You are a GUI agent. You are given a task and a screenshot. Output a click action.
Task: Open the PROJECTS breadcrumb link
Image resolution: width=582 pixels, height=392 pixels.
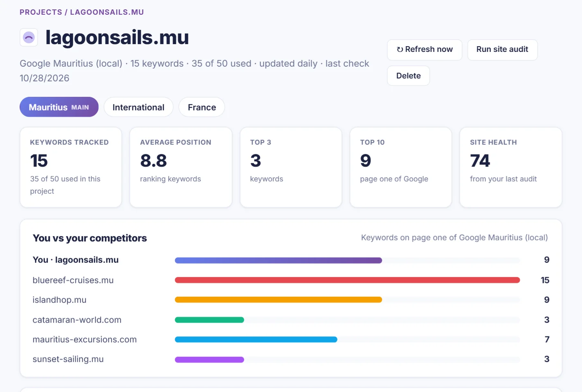(41, 12)
